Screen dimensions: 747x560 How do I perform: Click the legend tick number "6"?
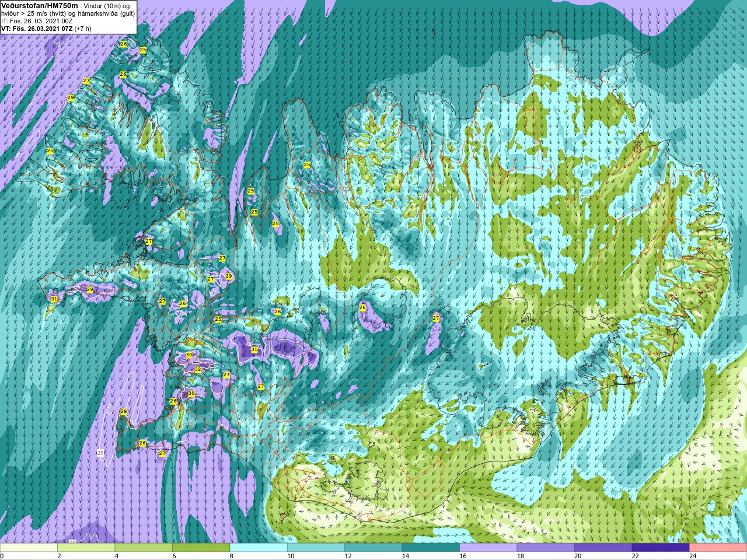(x=174, y=556)
